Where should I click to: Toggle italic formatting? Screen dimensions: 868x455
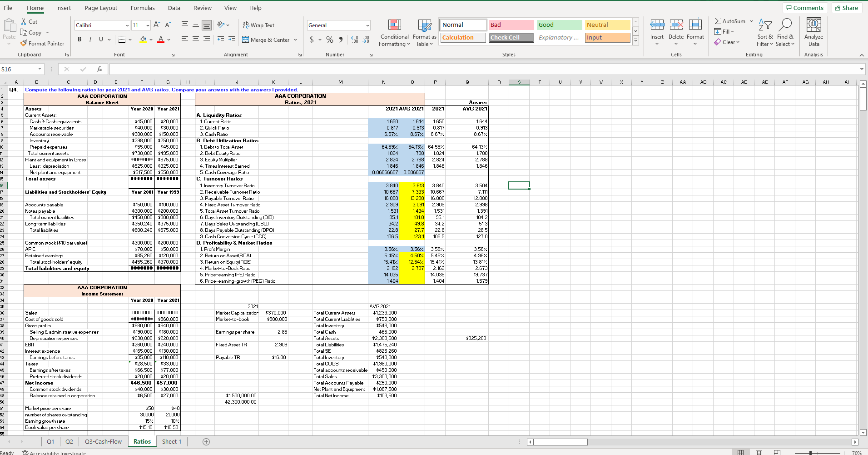(89, 40)
